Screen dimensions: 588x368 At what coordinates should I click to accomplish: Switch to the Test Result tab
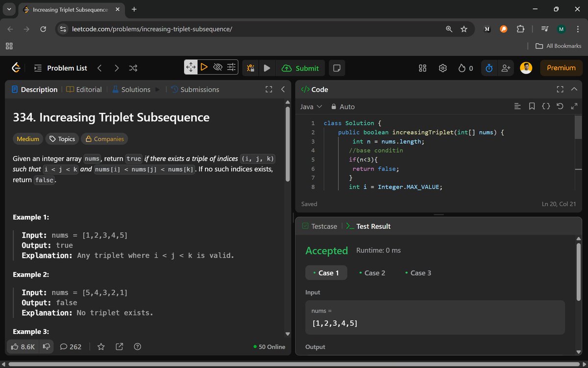[368, 226]
